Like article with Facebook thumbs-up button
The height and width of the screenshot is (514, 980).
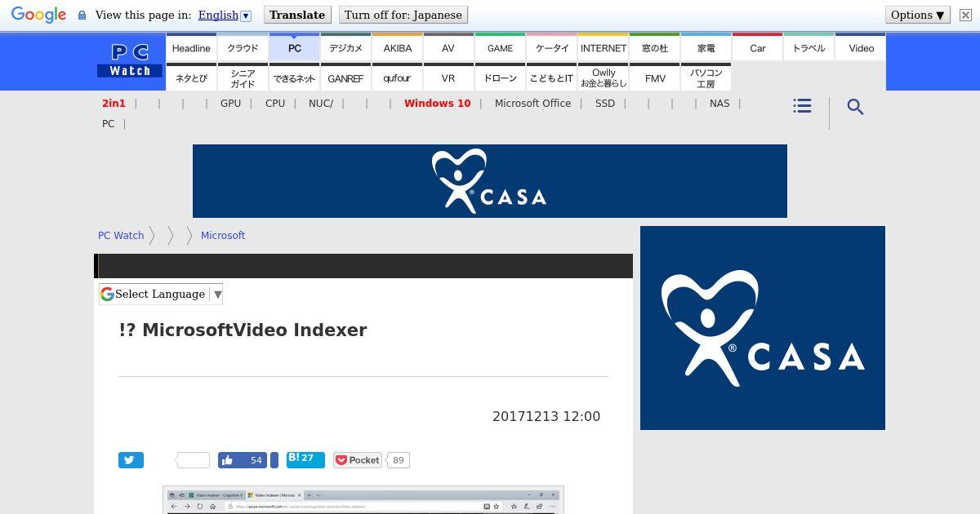pyautogui.click(x=243, y=460)
